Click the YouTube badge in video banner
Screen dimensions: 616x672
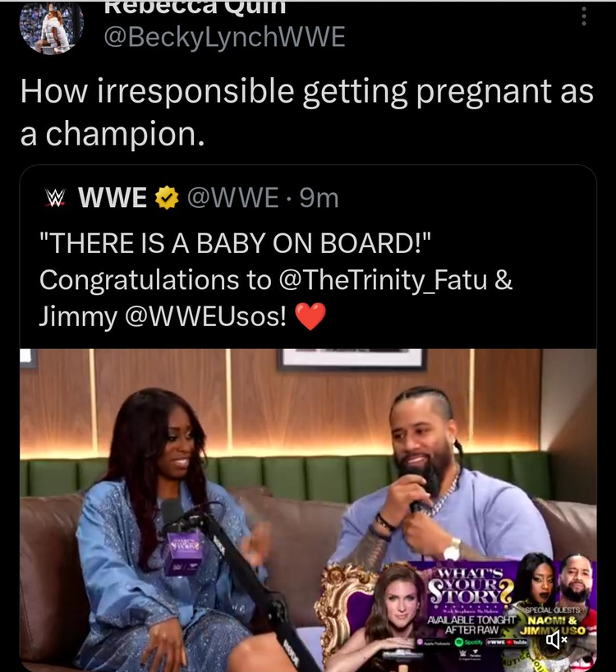pos(517,642)
